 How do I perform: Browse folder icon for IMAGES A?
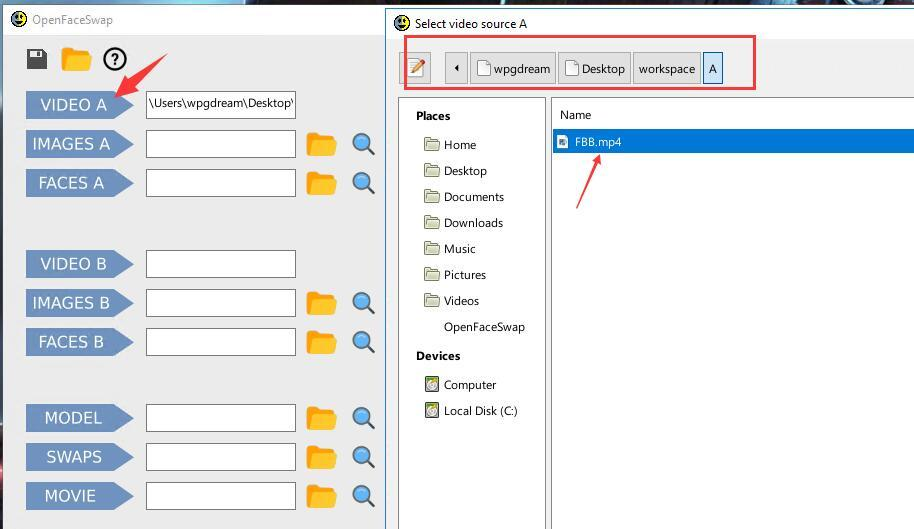pos(322,144)
